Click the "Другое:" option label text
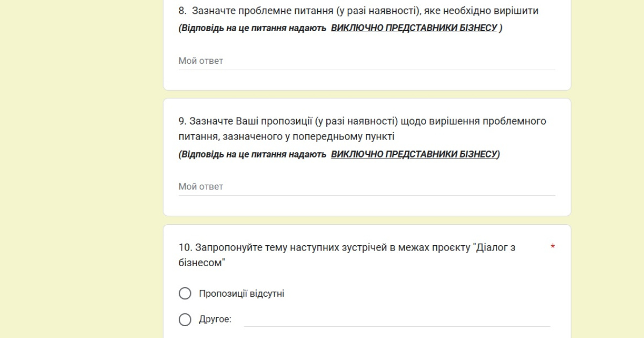 point(215,319)
